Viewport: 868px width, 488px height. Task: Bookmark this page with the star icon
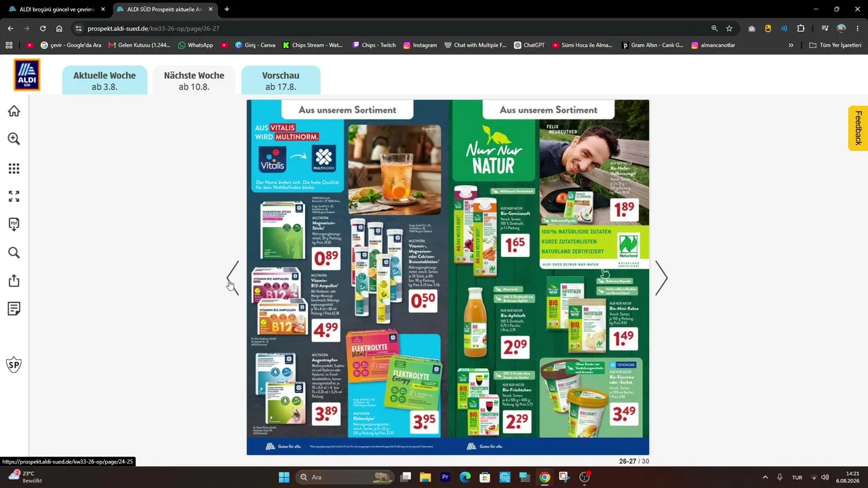click(x=729, y=28)
